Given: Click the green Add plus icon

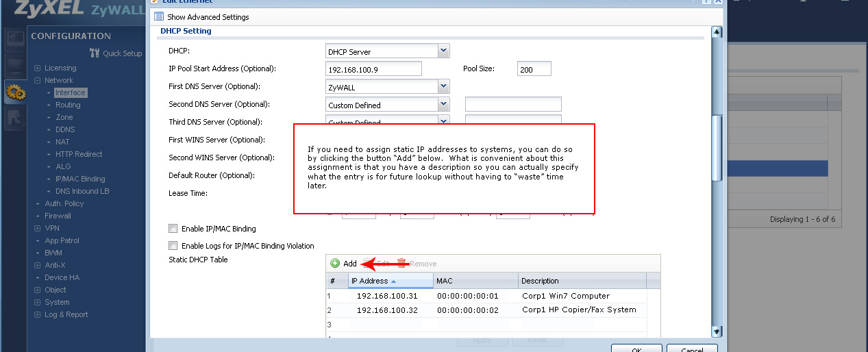Looking at the screenshot, I should 335,264.
